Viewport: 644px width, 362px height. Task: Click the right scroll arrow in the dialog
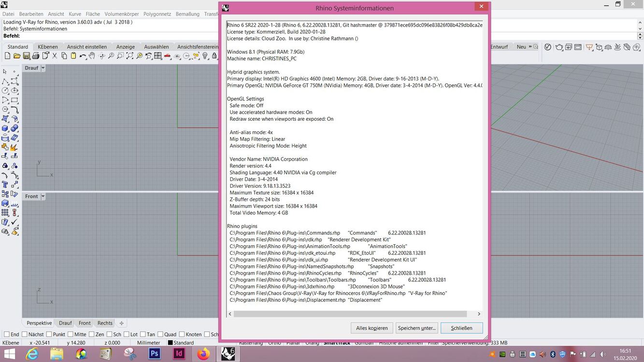479,314
